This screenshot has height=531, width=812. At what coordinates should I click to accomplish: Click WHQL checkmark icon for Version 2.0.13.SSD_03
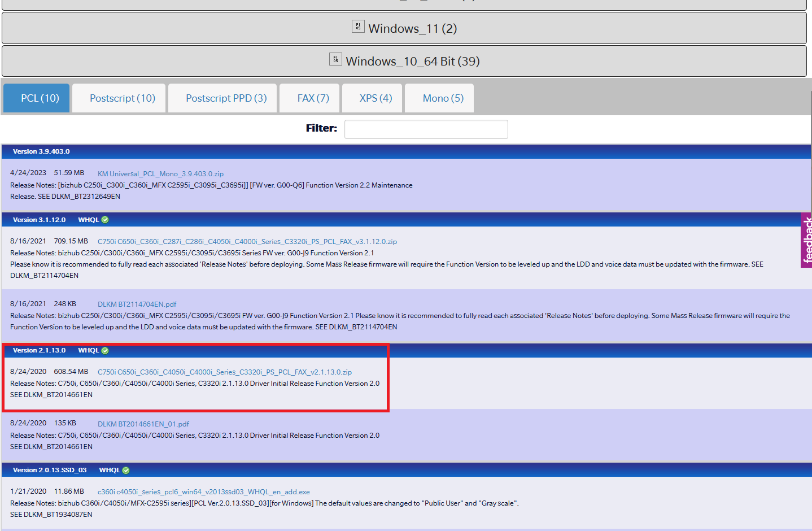coord(126,470)
